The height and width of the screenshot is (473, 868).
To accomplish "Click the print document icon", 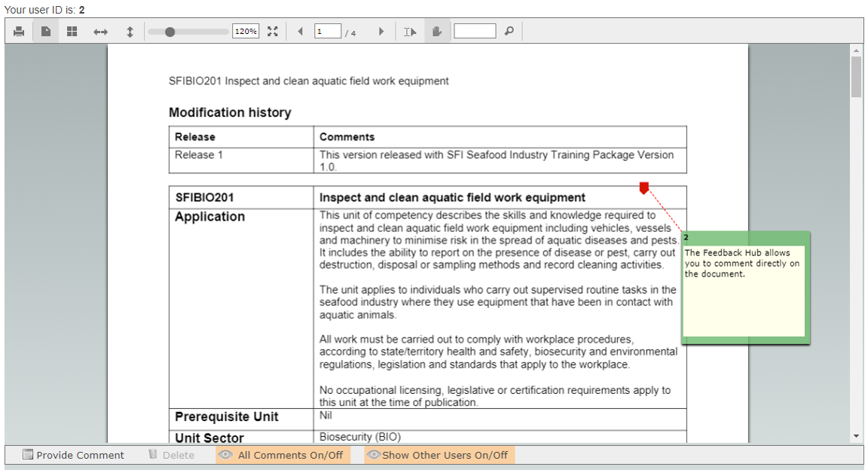I will pos(19,32).
